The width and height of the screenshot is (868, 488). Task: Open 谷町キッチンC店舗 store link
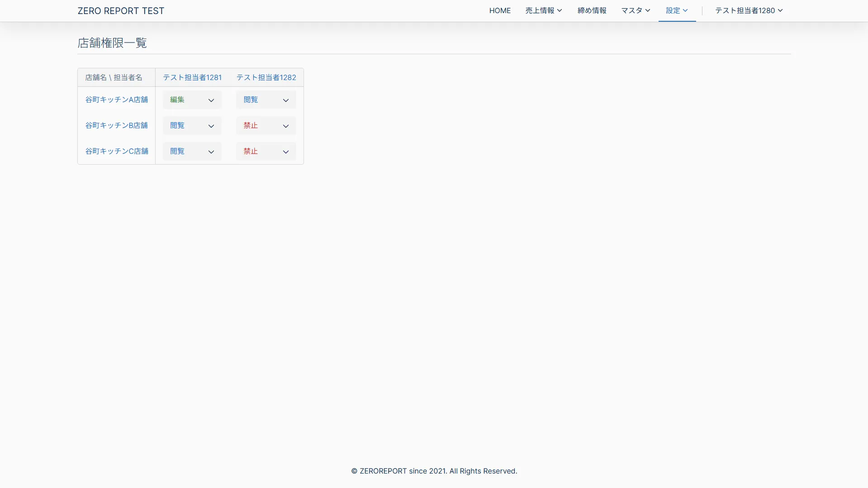(116, 151)
